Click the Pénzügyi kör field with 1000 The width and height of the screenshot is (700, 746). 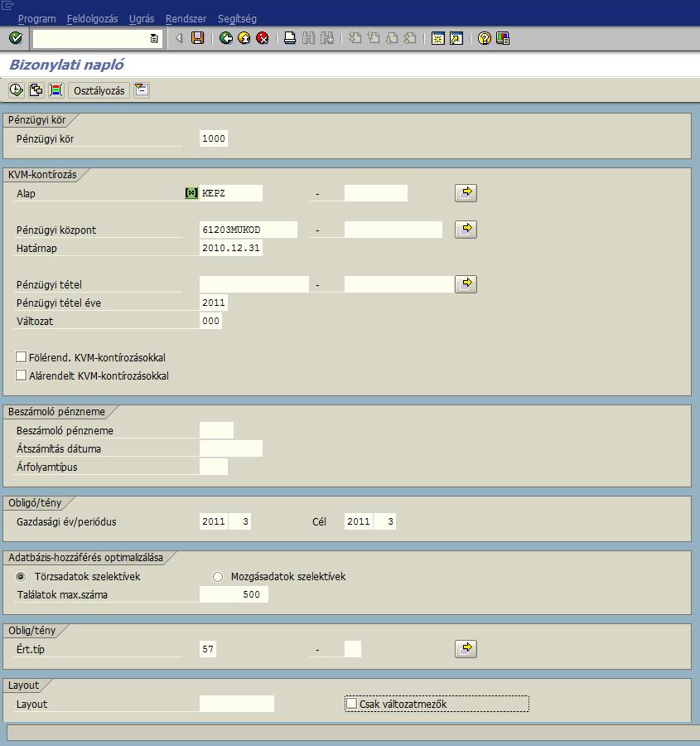coord(214,138)
